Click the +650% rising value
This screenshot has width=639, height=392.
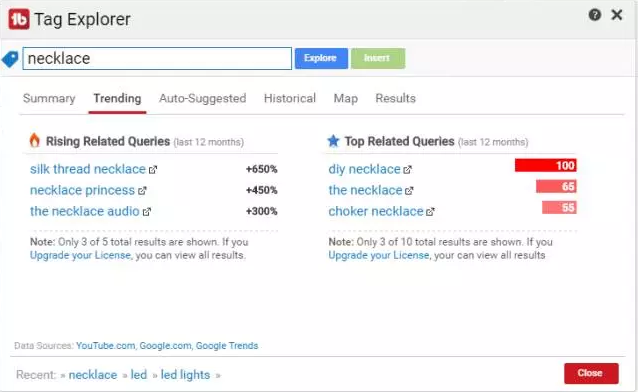261,169
